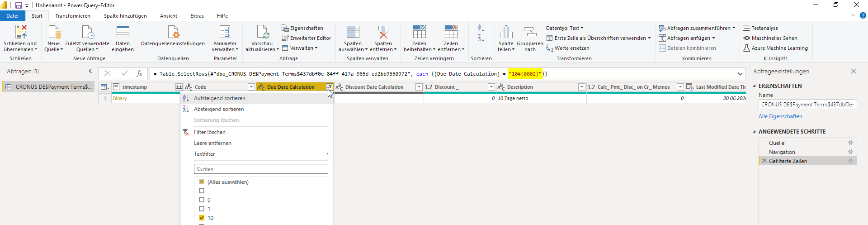Click Erste Zeile als Überschriften verwenden
This screenshot has height=225, width=868.
click(599, 38)
